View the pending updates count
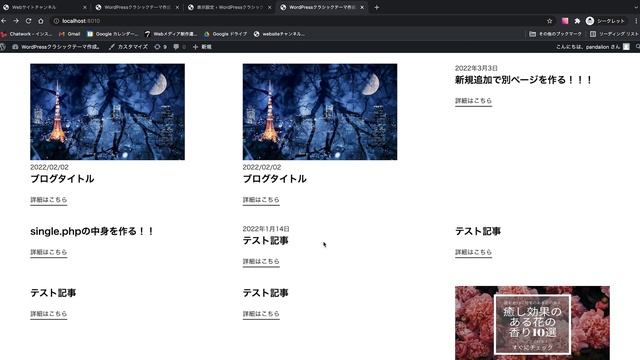Image resolution: width=640 pixels, height=360 pixels. pos(160,47)
